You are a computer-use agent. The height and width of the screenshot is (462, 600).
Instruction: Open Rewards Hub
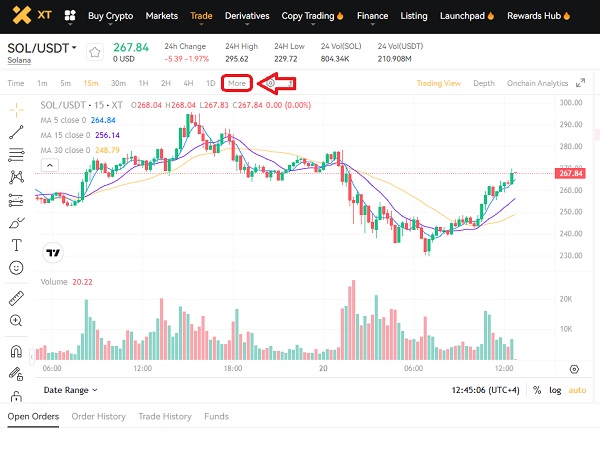point(538,16)
